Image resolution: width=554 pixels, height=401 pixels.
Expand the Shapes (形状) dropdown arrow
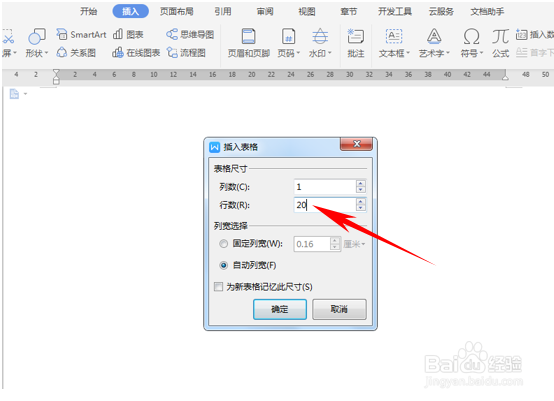(x=46, y=53)
